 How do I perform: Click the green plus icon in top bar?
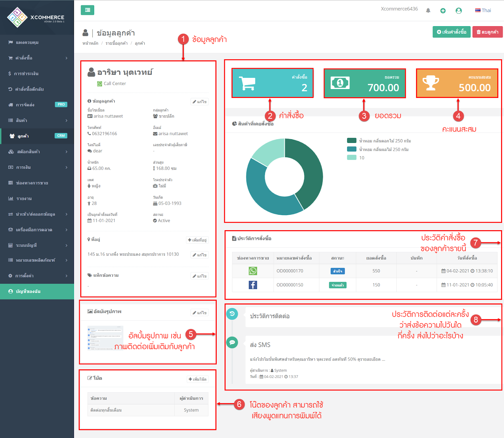click(443, 10)
